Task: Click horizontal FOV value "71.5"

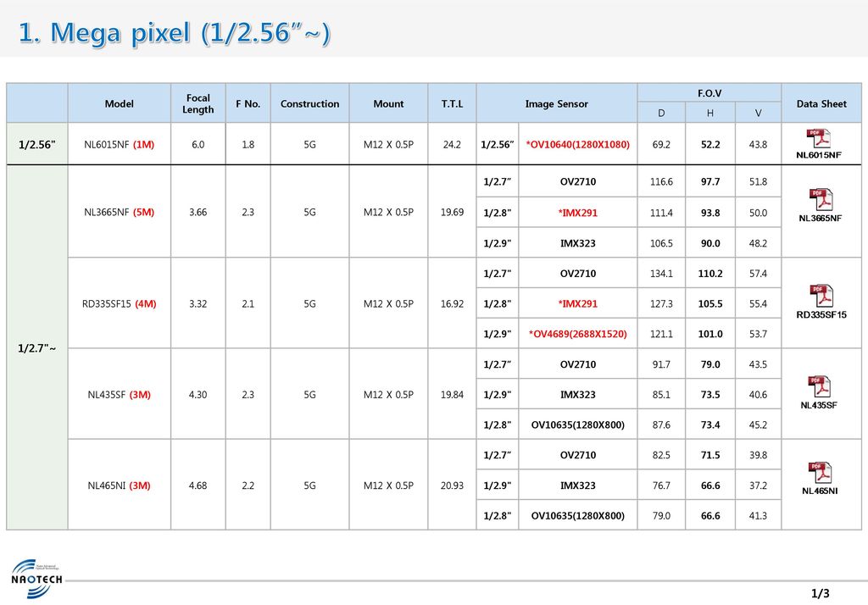Action: [x=710, y=455]
